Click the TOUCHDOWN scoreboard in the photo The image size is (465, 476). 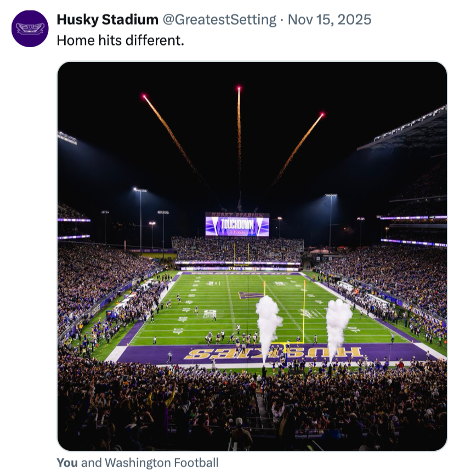coord(237,225)
